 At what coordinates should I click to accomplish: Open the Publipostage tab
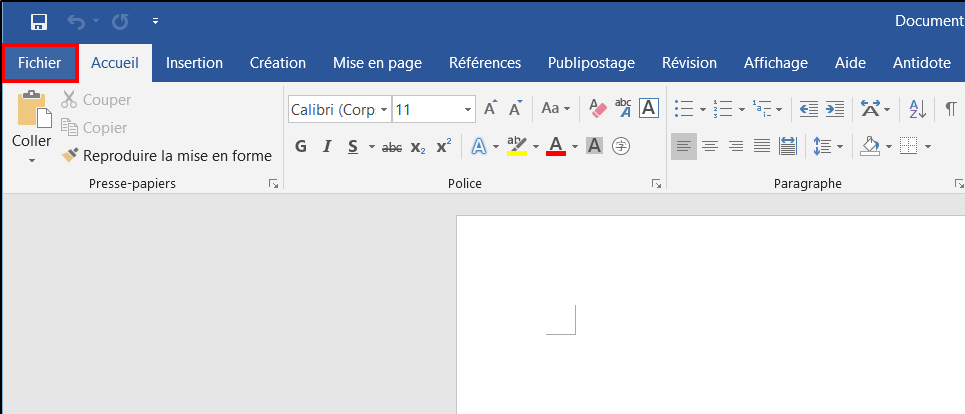coord(591,63)
